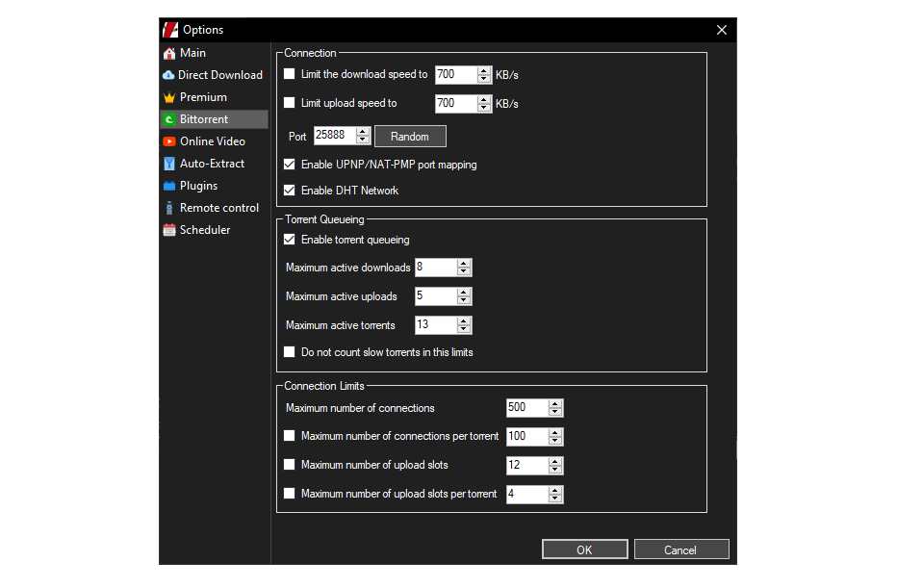Increase Maximum active downloads value

(x=464, y=264)
